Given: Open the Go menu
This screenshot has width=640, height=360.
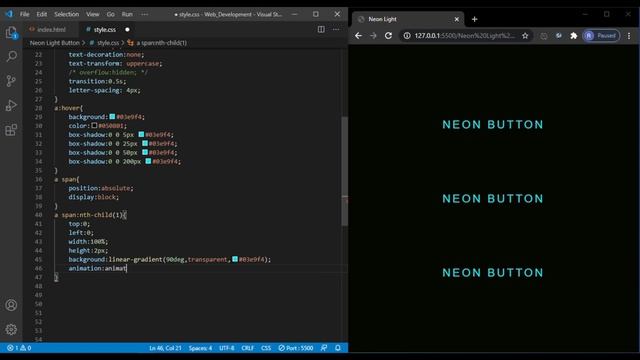Looking at the screenshot, I should [111, 14].
